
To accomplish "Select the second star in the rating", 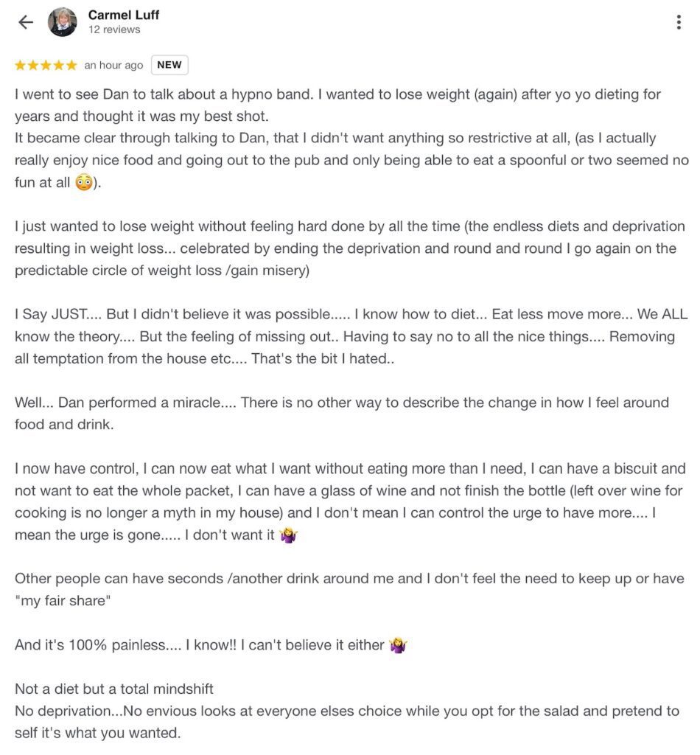I will [x=34, y=65].
